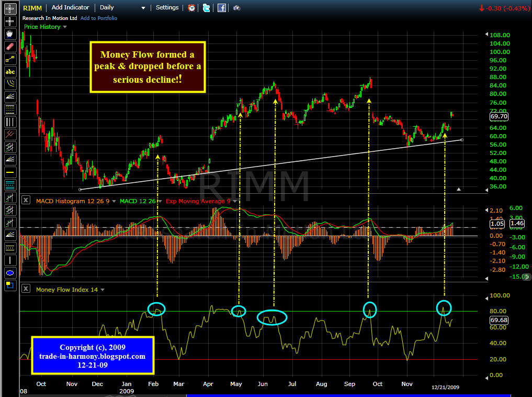The height and width of the screenshot is (397, 532).
Task: Select the triple vertical lines tool
Action: 10,122
